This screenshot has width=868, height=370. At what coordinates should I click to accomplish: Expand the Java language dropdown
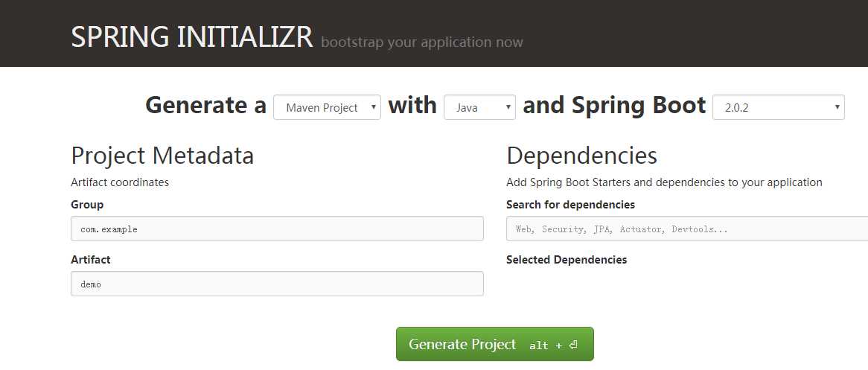[479, 107]
